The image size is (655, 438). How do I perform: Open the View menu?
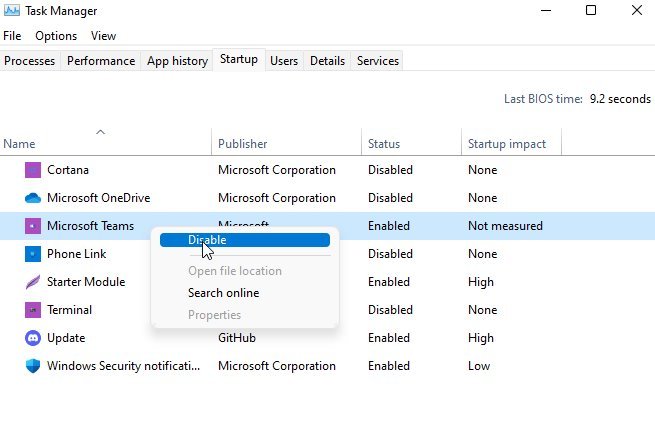(103, 36)
